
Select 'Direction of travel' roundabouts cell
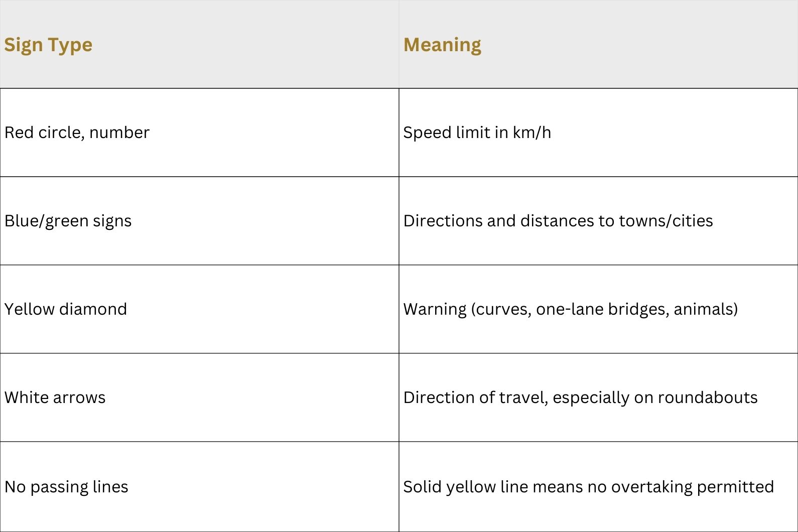click(598, 397)
